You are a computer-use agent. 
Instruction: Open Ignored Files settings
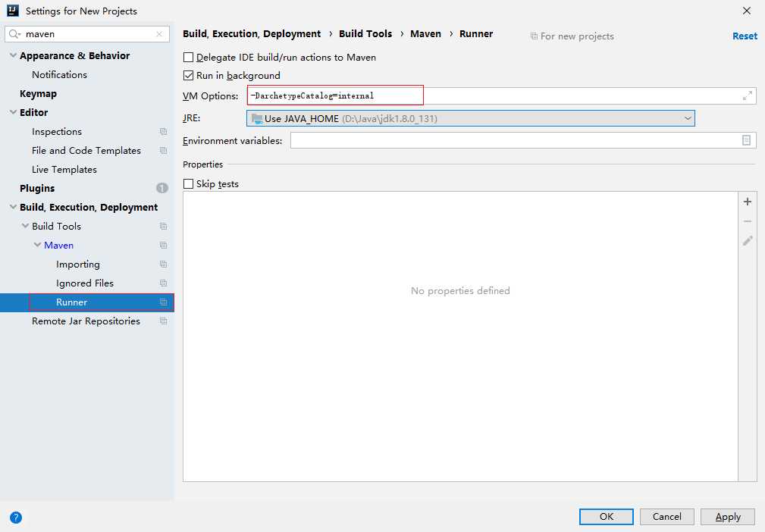[x=85, y=283]
